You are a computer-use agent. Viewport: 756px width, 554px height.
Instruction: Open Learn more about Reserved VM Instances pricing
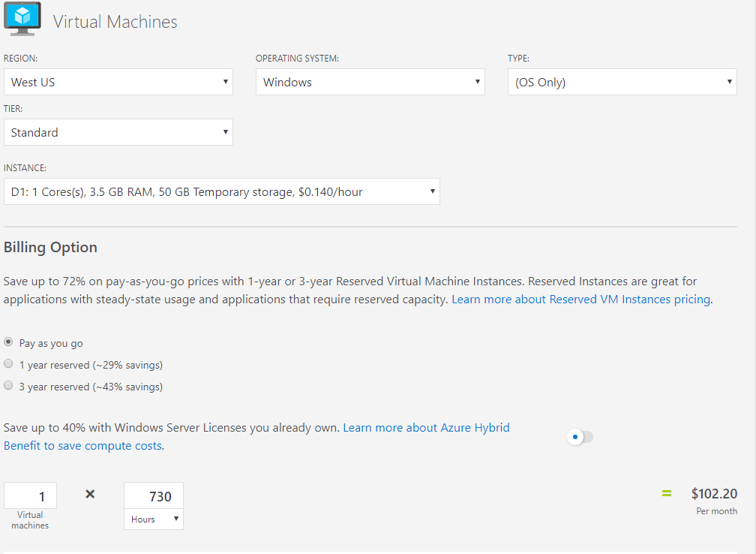(x=581, y=300)
